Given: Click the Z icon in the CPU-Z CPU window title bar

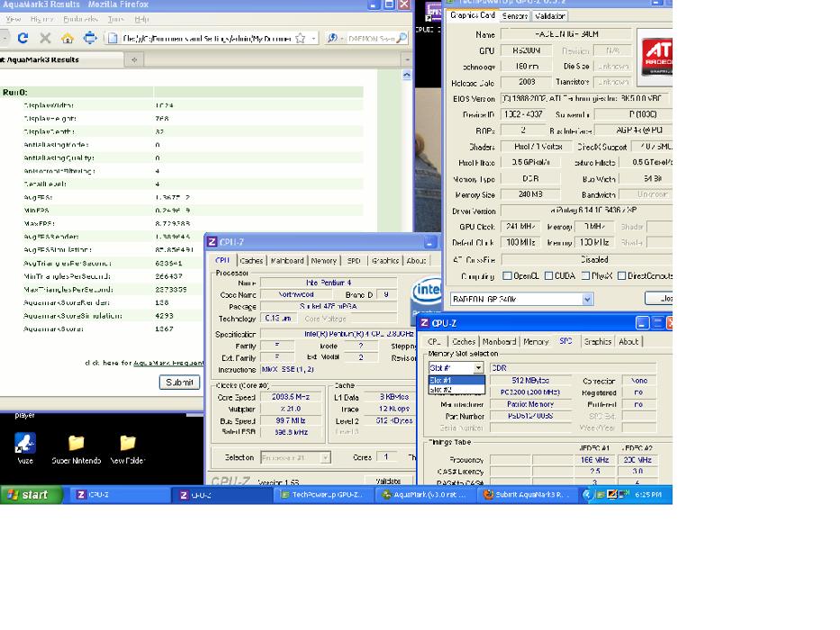Looking at the screenshot, I should point(212,242).
